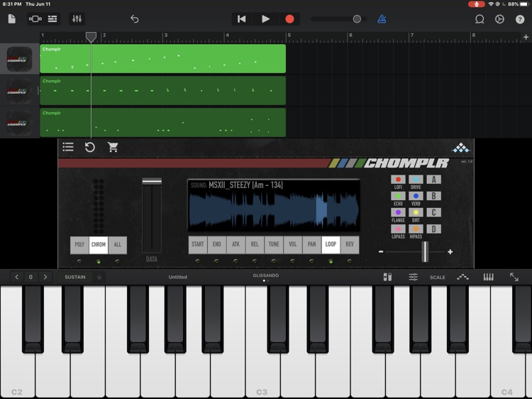Toggle LOOP parameter button
Viewport: 532px width, 399px height.
(331, 244)
